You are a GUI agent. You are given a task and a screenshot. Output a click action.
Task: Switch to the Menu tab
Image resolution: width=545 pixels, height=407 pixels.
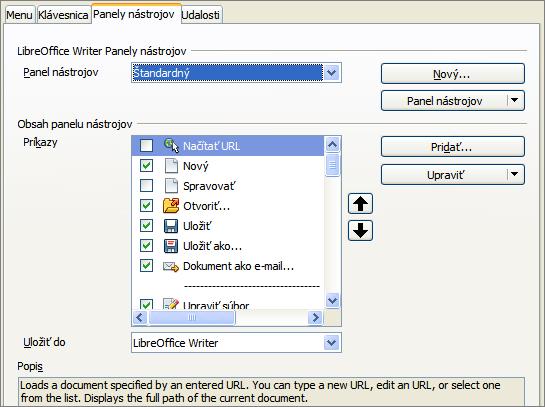[19, 15]
